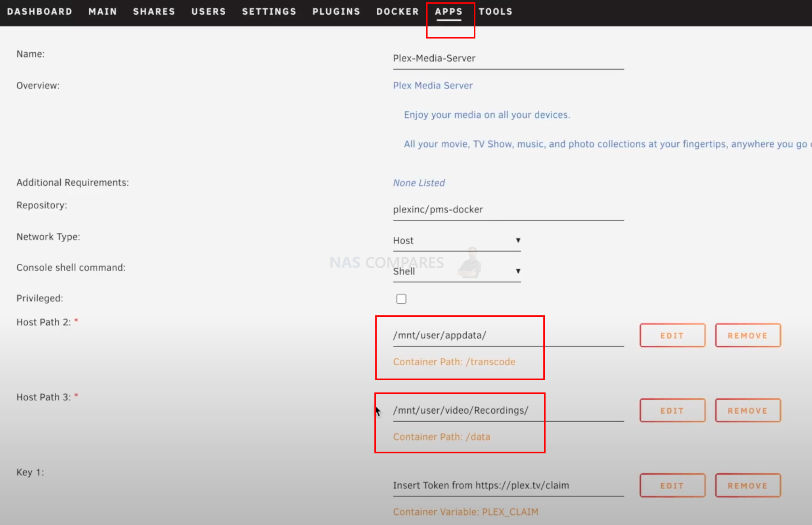Viewport: 812px width, 525px height.
Task: Open the Docker tab
Action: click(397, 11)
